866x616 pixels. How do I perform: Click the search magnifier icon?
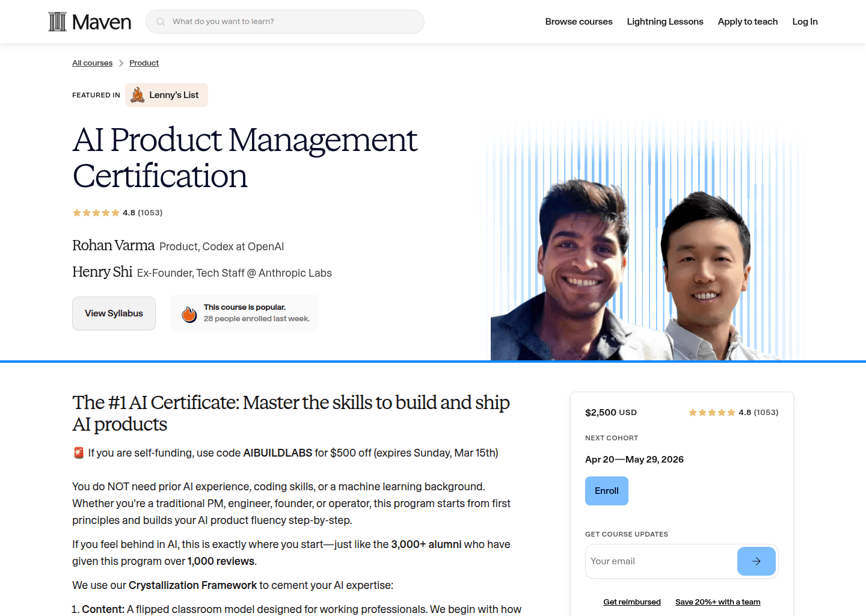pos(160,21)
